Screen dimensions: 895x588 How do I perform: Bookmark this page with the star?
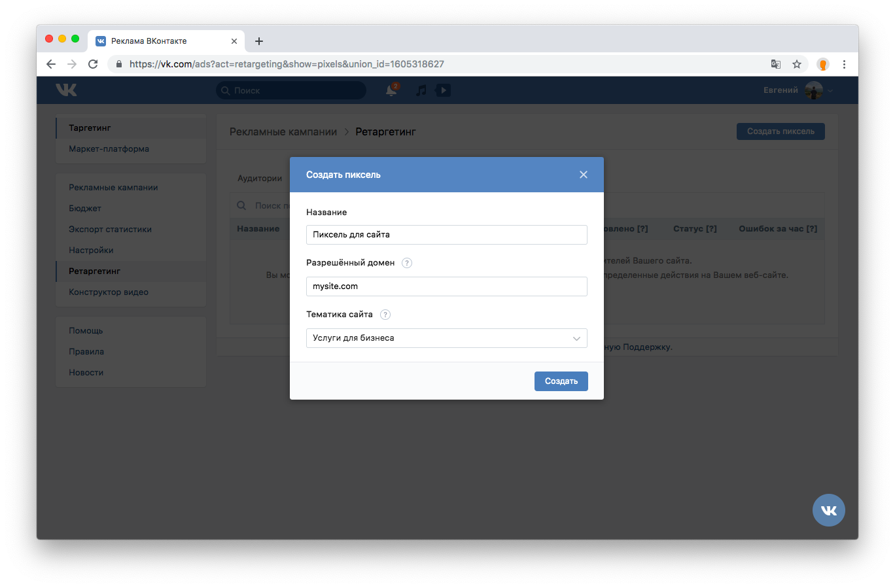pyautogui.click(x=797, y=64)
